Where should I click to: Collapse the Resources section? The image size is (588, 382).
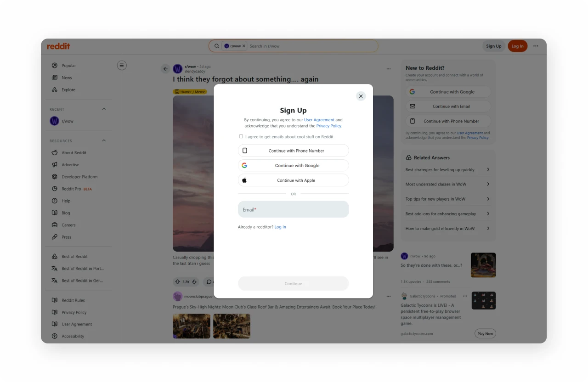click(x=104, y=140)
